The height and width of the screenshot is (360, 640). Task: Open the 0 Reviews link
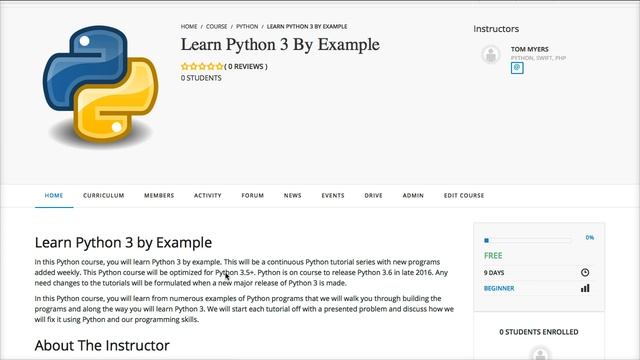pyautogui.click(x=246, y=66)
